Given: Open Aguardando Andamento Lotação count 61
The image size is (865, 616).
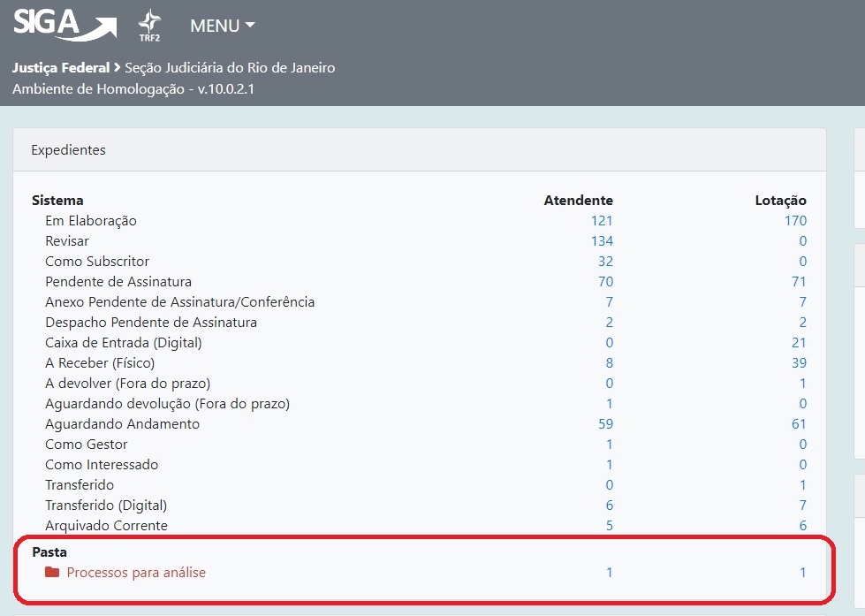Looking at the screenshot, I should [x=799, y=424].
